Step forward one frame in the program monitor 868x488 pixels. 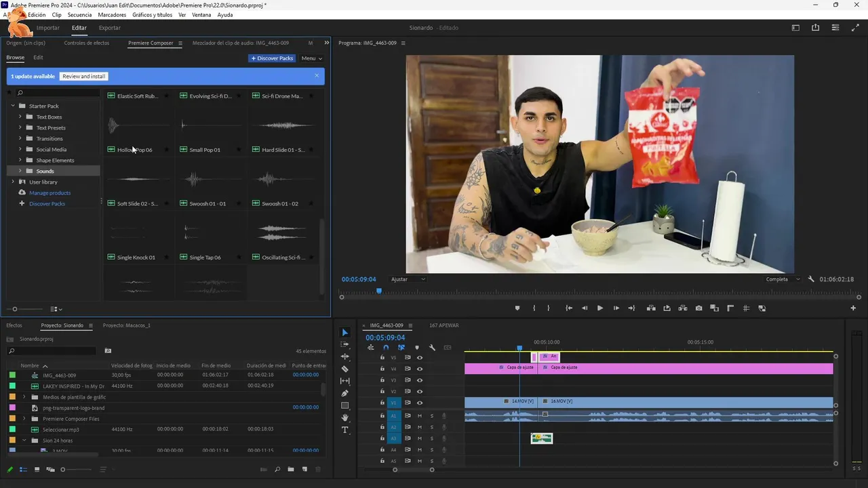coord(616,308)
